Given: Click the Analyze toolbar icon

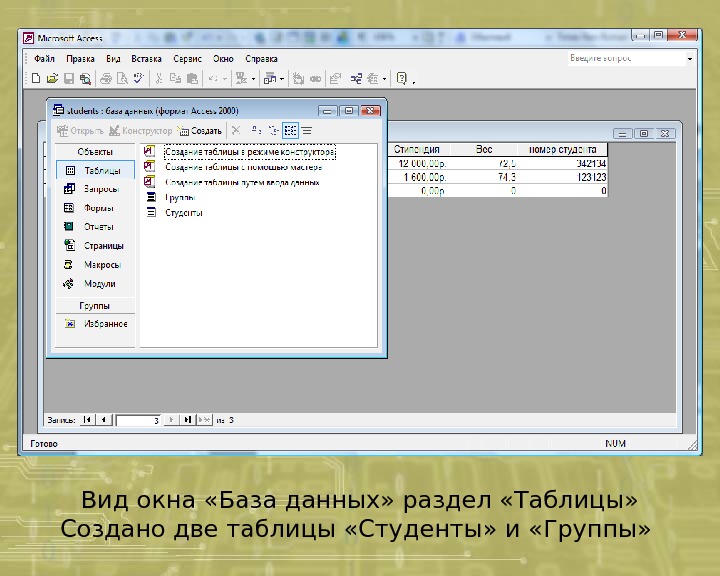Looking at the screenshot, I should [270, 79].
